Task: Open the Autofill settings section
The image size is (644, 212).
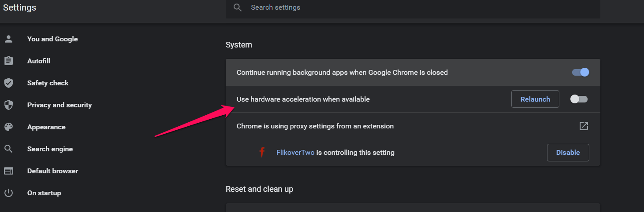Action: tap(39, 61)
